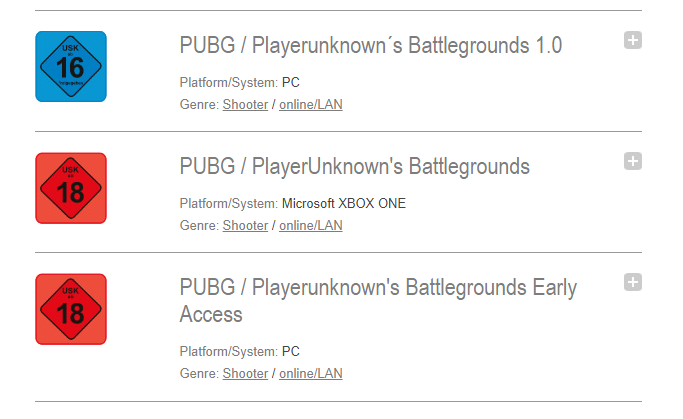Expand the Xbox One Battlegrounds entry details
This screenshot has width=683, height=419.
(x=632, y=161)
